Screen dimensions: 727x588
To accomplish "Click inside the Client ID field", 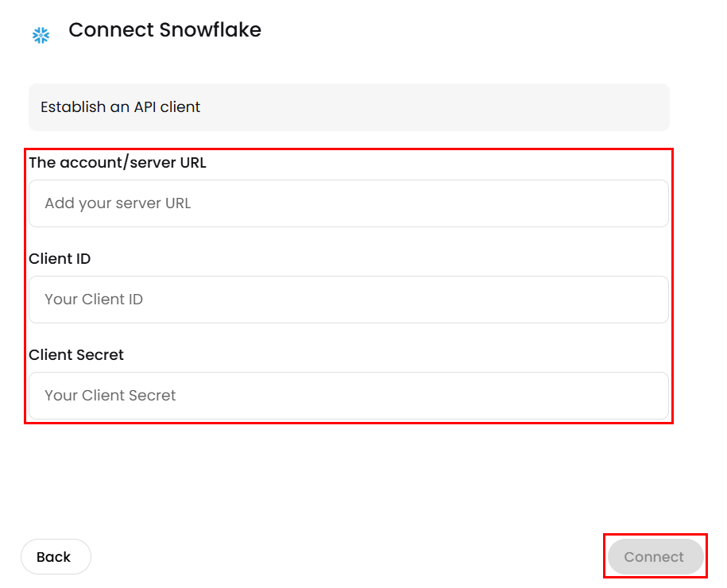I will click(x=349, y=300).
